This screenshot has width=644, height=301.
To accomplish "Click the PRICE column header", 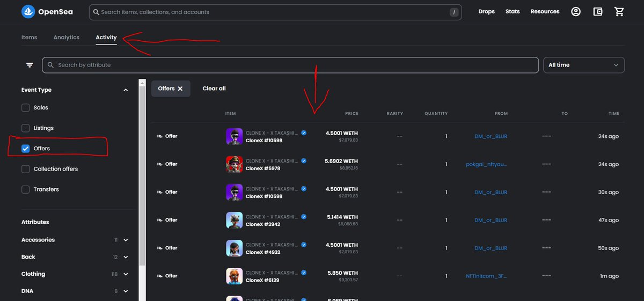I will 352,114.
